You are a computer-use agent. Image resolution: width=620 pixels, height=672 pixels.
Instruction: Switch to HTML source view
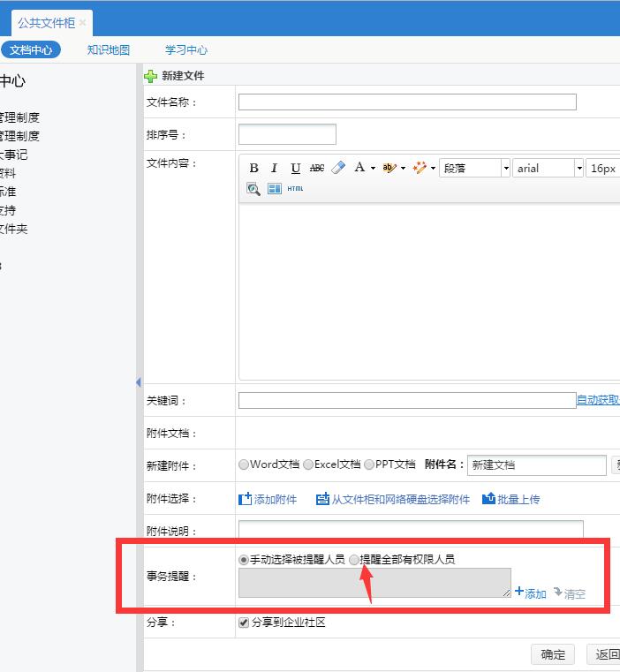click(x=295, y=189)
